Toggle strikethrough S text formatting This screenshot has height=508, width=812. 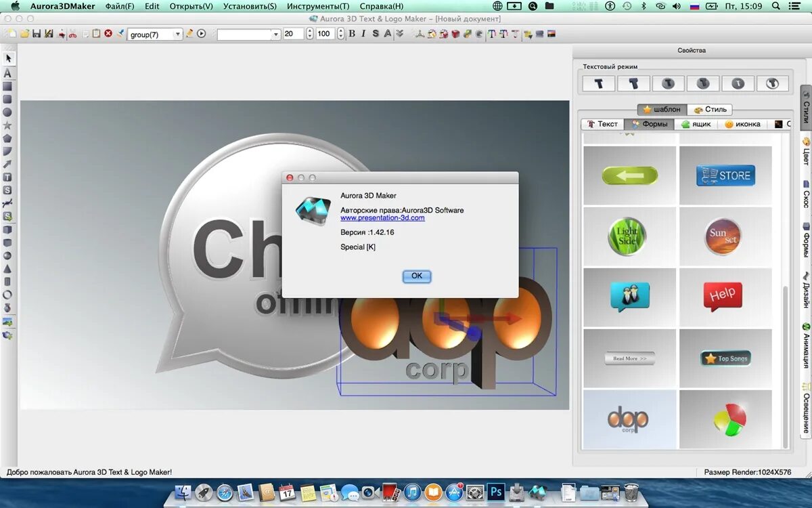[x=376, y=34]
